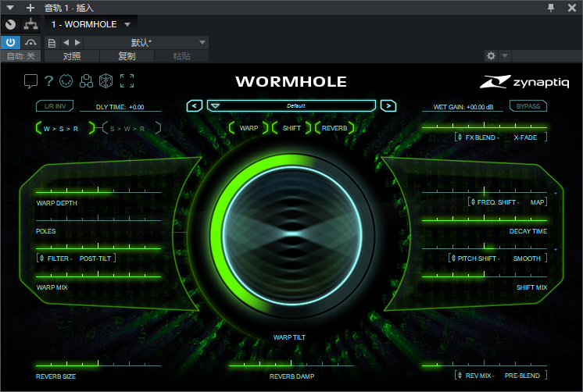Click the WET GAIN value field
This screenshot has width=583, height=392.
pyautogui.click(x=463, y=107)
